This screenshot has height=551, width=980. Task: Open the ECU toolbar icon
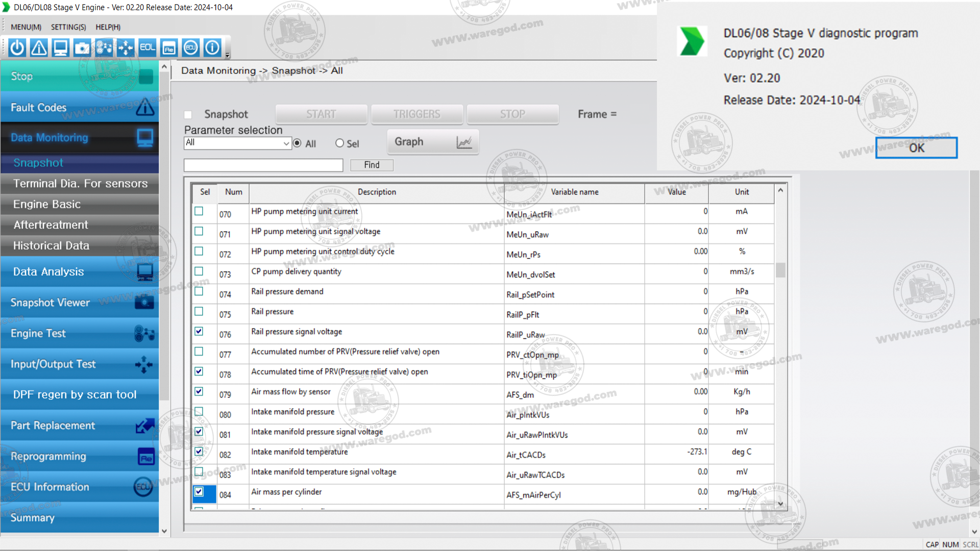tap(190, 48)
